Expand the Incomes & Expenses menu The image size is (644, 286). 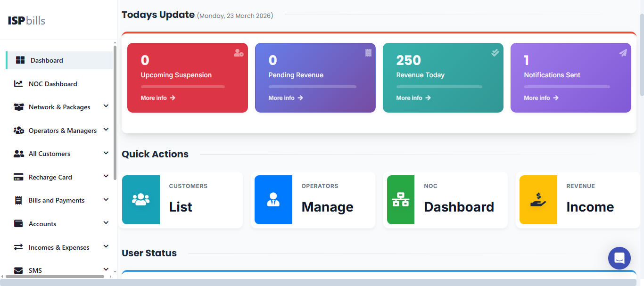pyautogui.click(x=106, y=246)
